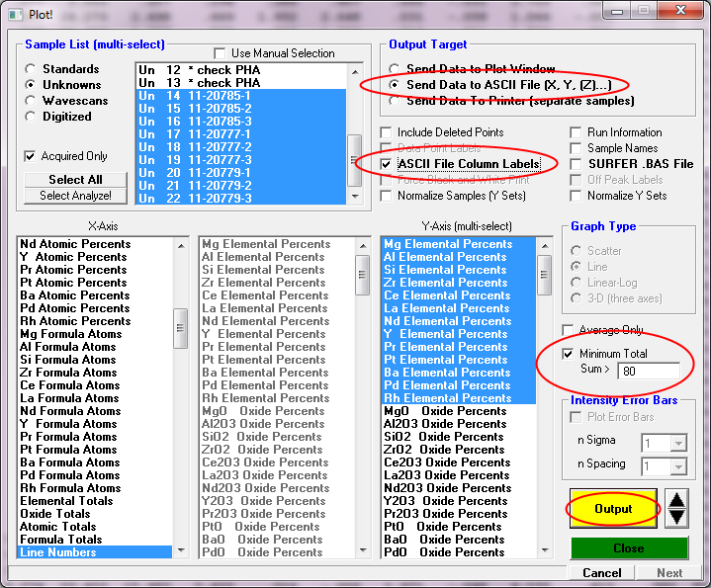Enable Use Manual Selection checkbox

click(221, 53)
